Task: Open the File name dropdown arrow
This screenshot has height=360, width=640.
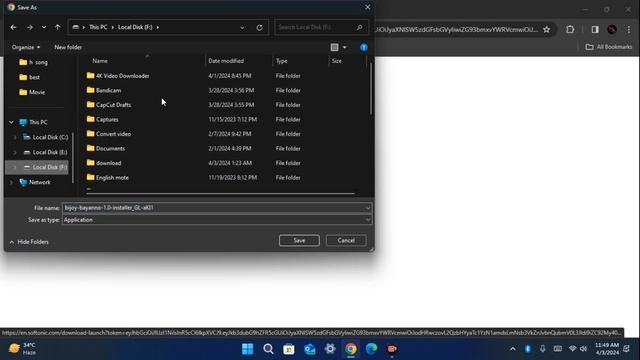Action: point(368,208)
